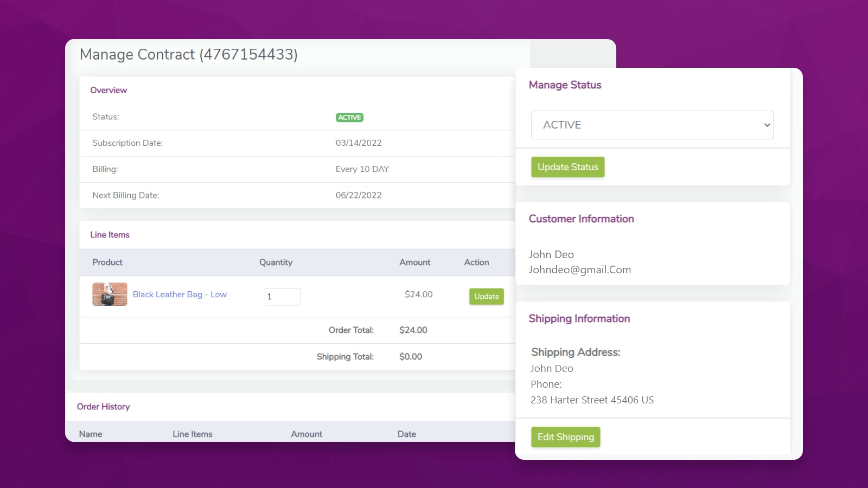Click Update for Black Leather Bag line item
The height and width of the screenshot is (488, 868).
(486, 297)
